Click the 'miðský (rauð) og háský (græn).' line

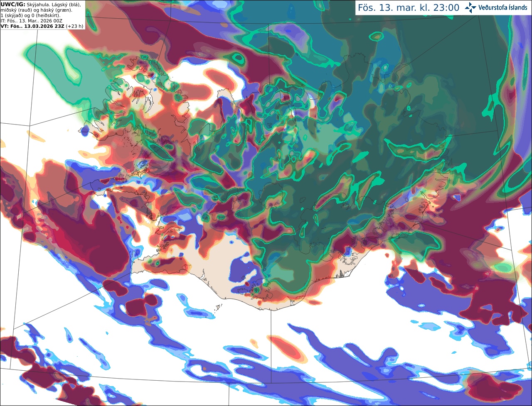[36, 10]
